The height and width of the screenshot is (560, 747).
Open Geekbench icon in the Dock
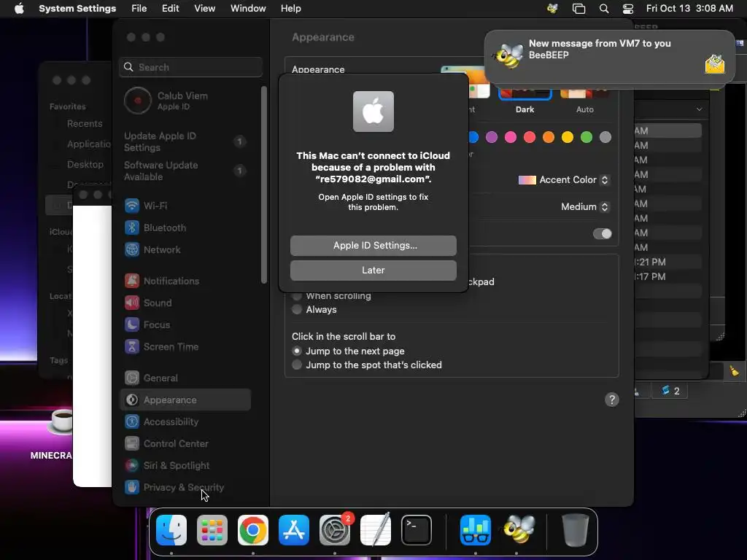[x=476, y=530]
